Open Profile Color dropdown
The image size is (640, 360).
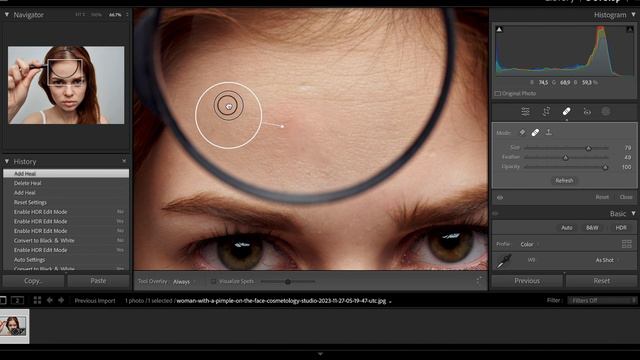point(529,244)
